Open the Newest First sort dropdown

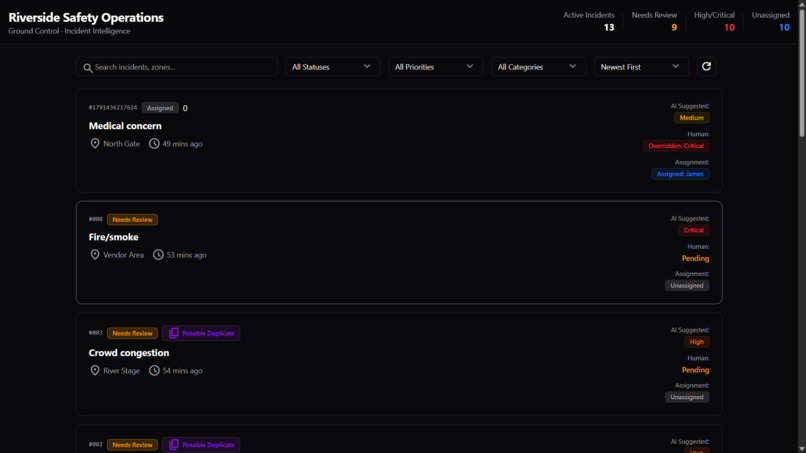coord(640,67)
